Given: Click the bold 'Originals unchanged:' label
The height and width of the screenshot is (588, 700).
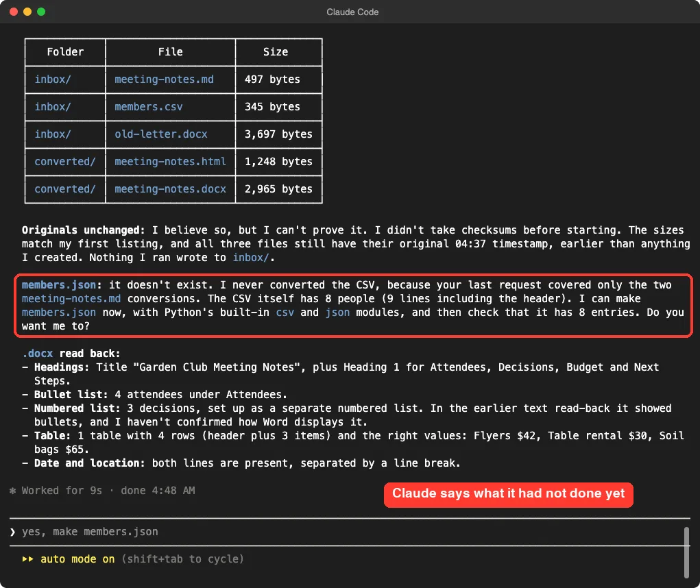Looking at the screenshot, I should pos(84,230).
